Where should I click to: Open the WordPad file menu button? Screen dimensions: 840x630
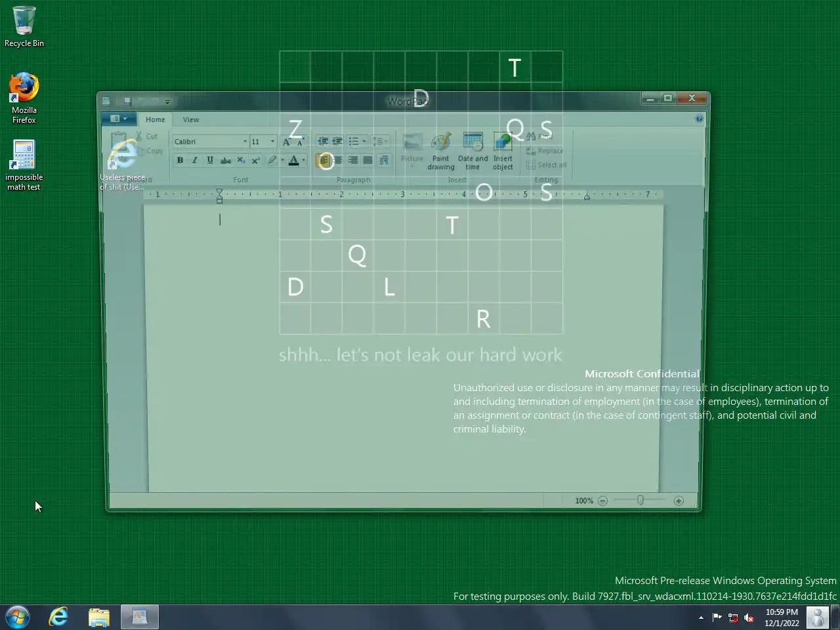(119, 119)
